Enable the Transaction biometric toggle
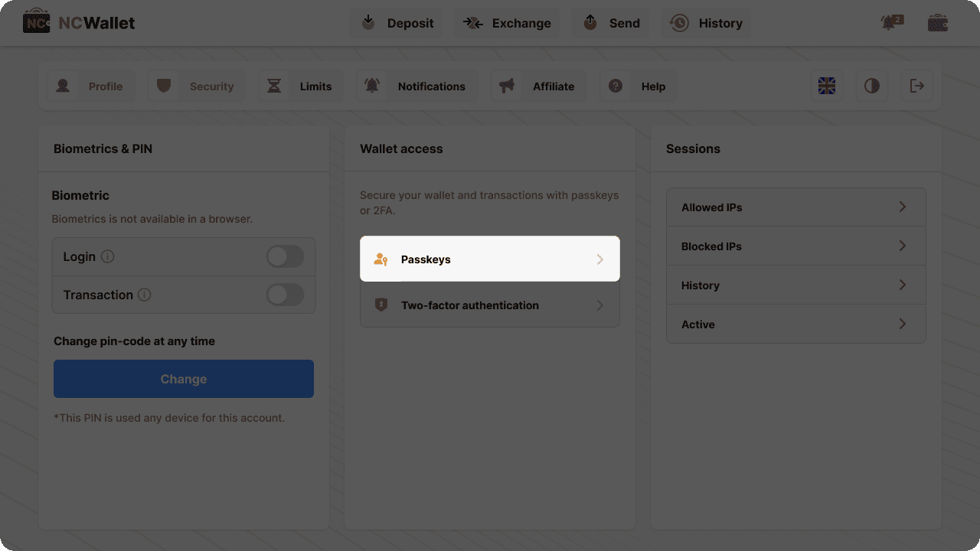The image size is (980, 551). click(x=285, y=295)
